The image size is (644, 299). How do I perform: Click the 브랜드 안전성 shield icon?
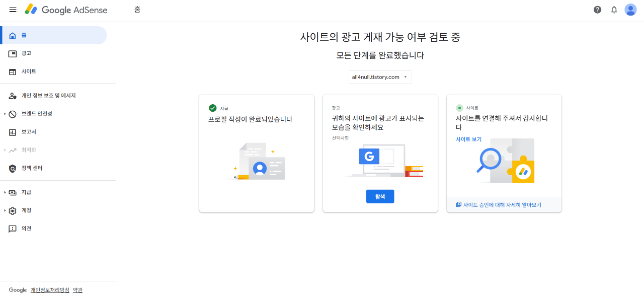coord(13,114)
